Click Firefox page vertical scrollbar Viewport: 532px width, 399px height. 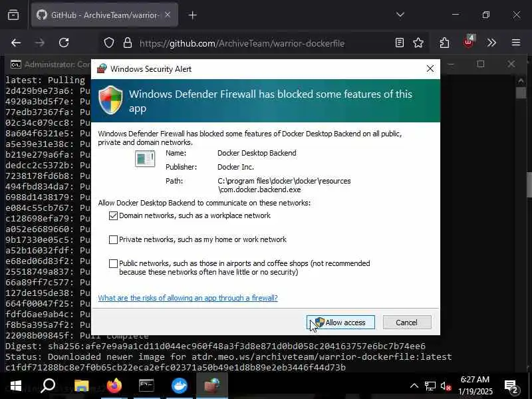(529, 185)
